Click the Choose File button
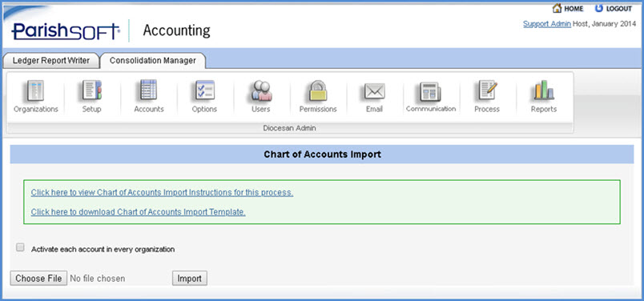 pyautogui.click(x=38, y=278)
